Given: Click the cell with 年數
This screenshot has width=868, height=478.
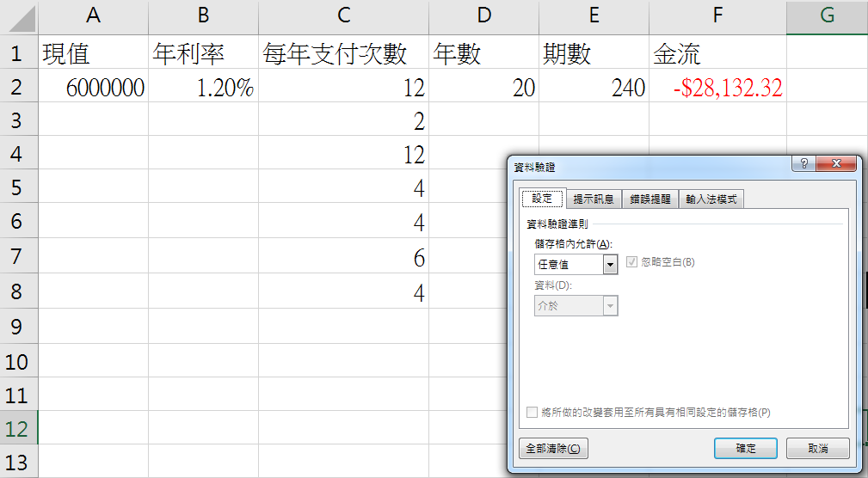Looking at the screenshot, I should (x=483, y=53).
